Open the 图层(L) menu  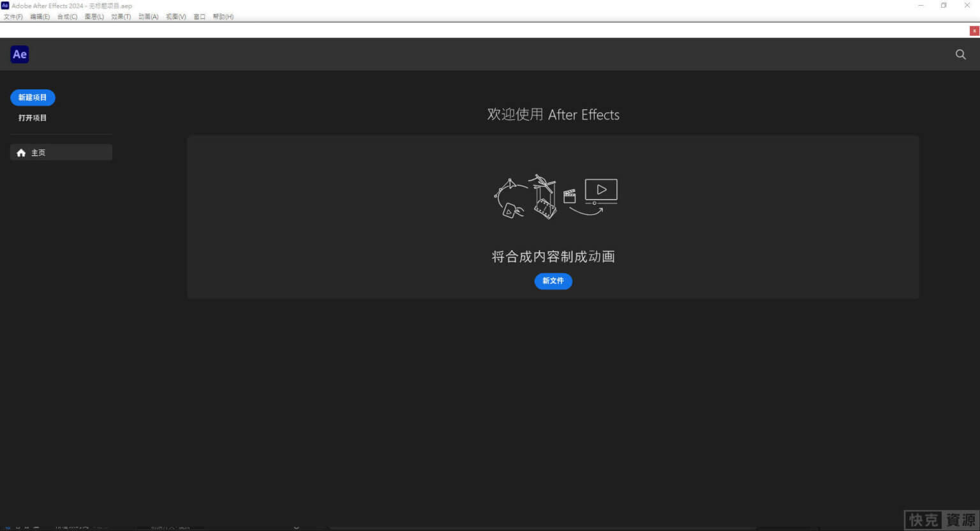[94, 17]
